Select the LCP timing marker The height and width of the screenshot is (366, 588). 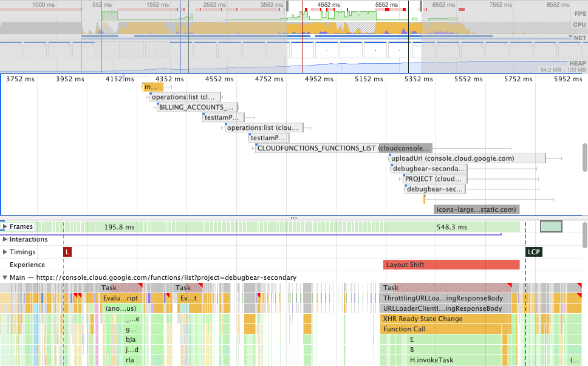pyautogui.click(x=533, y=252)
